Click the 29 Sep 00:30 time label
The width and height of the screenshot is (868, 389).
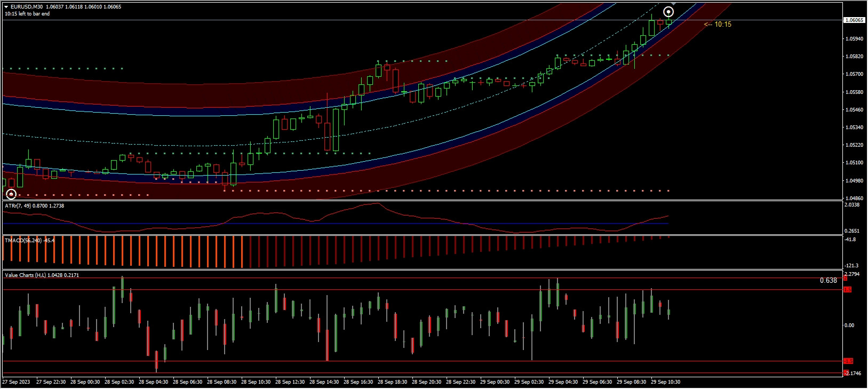(x=495, y=382)
